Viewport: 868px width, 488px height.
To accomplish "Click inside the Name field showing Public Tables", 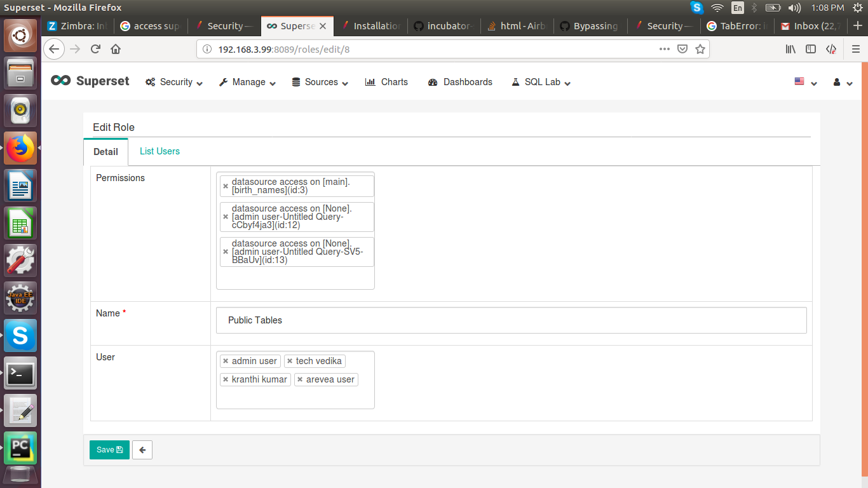I will coord(445,320).
